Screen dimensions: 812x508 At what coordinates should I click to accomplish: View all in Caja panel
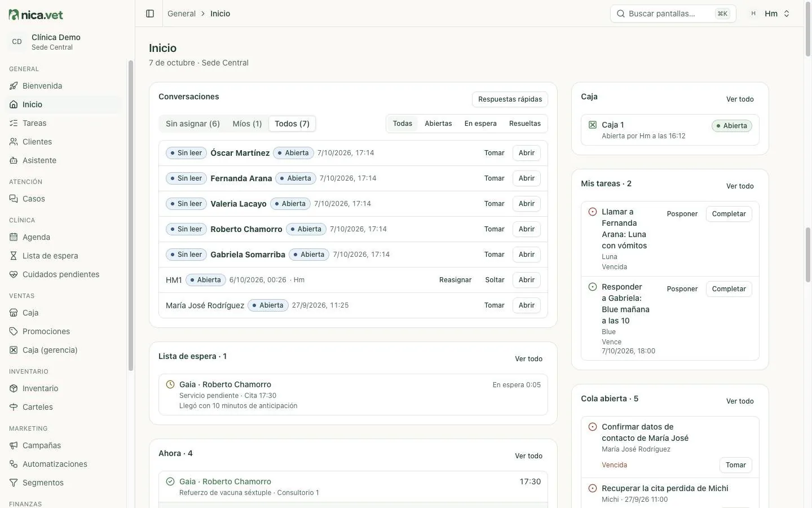(740, 99)
